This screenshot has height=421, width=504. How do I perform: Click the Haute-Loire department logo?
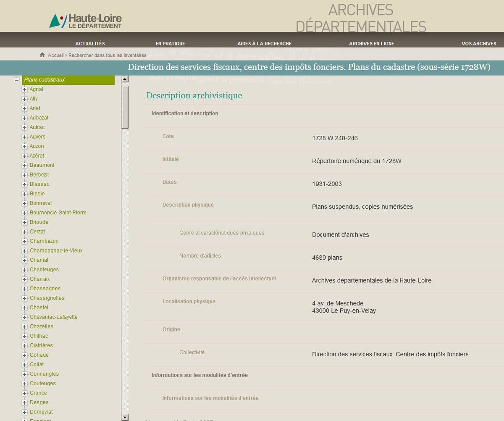(86, 21)
